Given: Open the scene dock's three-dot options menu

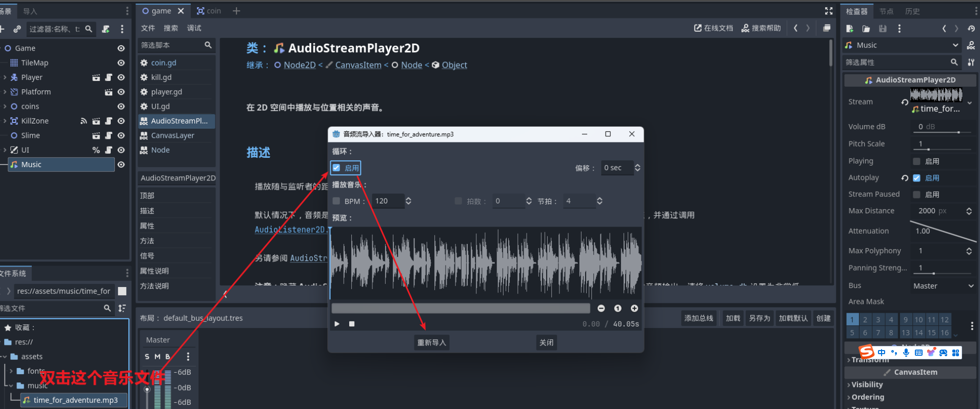Looking at the screenshot, I should coord(122,29).
